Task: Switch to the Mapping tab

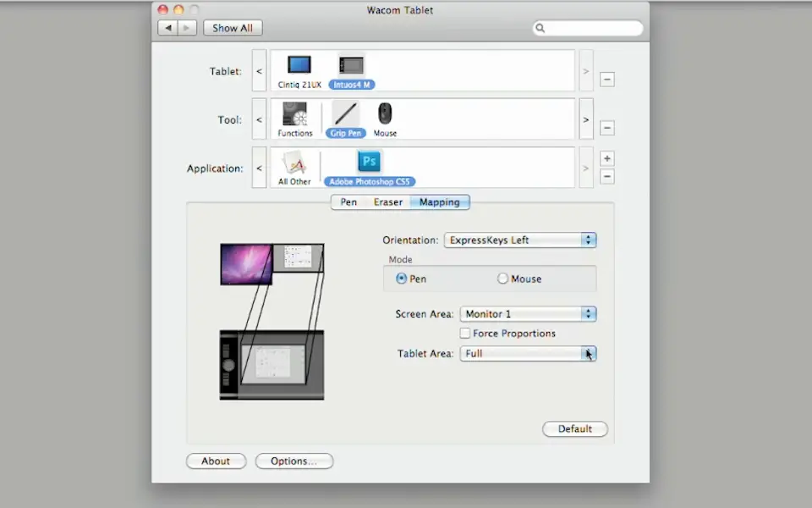Action: click(x=440, y=202)
